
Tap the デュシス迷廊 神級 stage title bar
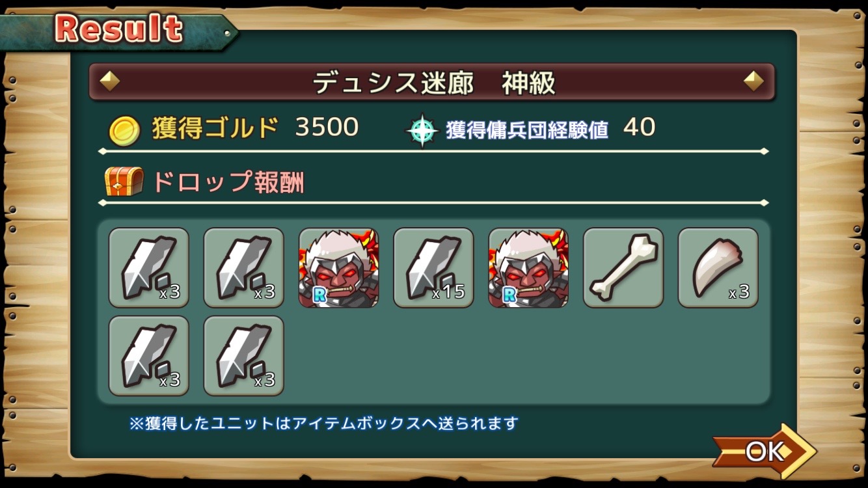[x=432, y=82]
